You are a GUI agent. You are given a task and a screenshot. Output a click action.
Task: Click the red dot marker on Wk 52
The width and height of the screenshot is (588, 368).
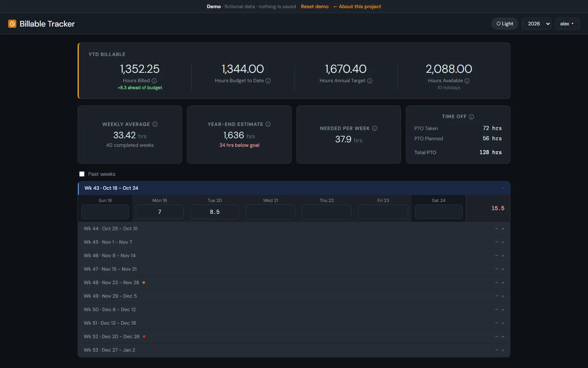pyautogui.click(x=144, y=337)
